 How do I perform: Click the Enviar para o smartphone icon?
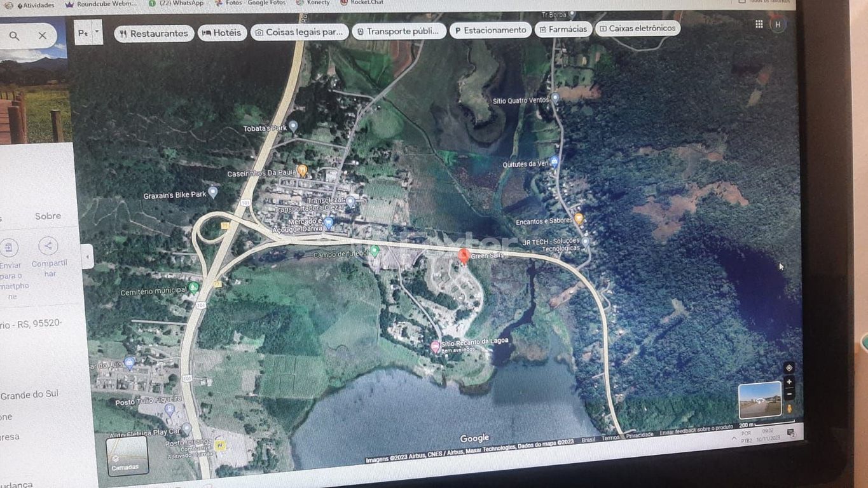(9, 247)
